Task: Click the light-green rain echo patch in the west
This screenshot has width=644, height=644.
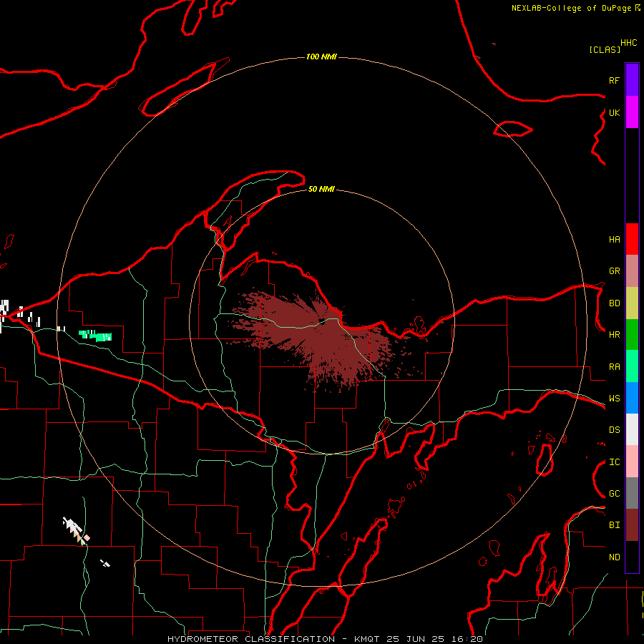Action: (x=95, y=335)
